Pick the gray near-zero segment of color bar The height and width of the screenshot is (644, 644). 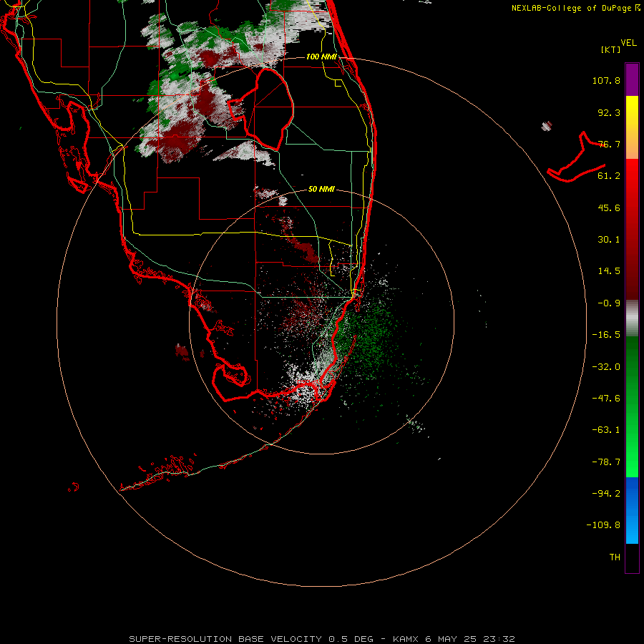632,318
